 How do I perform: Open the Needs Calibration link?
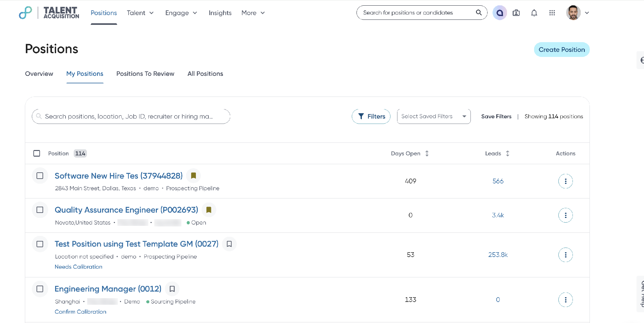pyautogui.click(x=78, y=267)
